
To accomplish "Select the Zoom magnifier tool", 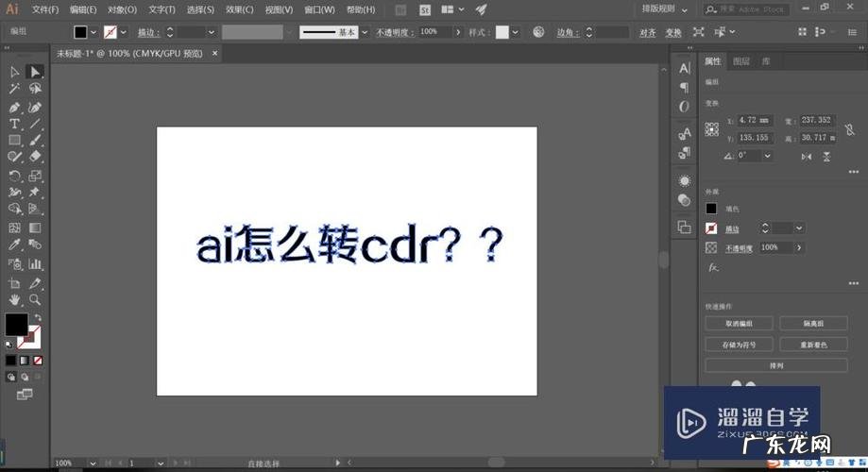I will coord(35,299).
